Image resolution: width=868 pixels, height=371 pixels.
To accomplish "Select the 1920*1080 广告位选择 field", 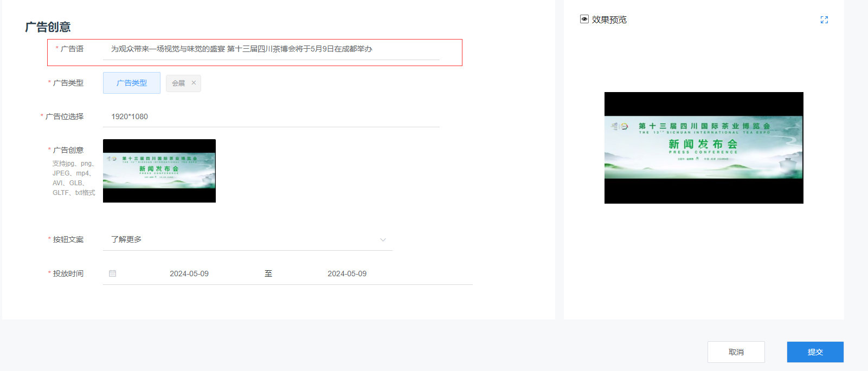I will coord(271,116).
